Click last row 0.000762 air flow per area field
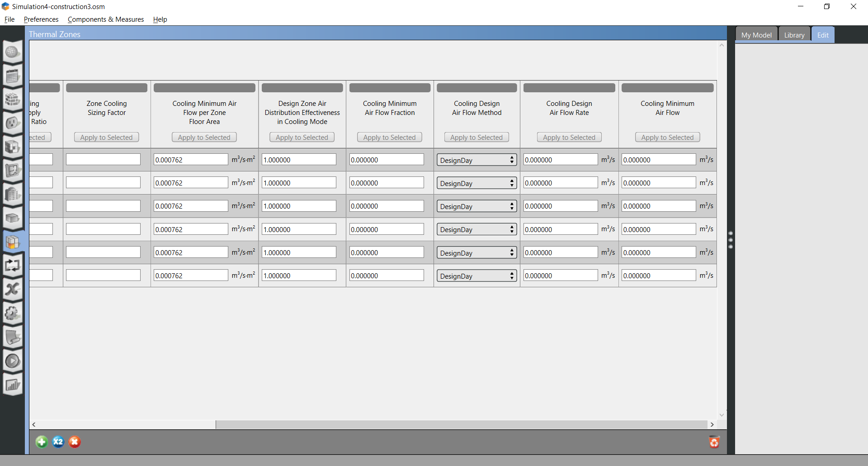 191,275
